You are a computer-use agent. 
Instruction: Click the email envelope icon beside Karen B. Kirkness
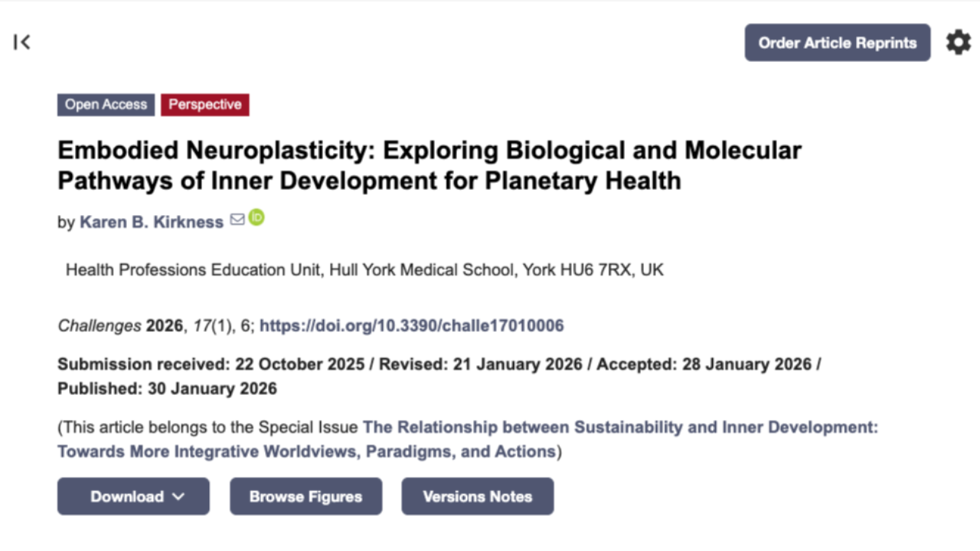point(237,220)
